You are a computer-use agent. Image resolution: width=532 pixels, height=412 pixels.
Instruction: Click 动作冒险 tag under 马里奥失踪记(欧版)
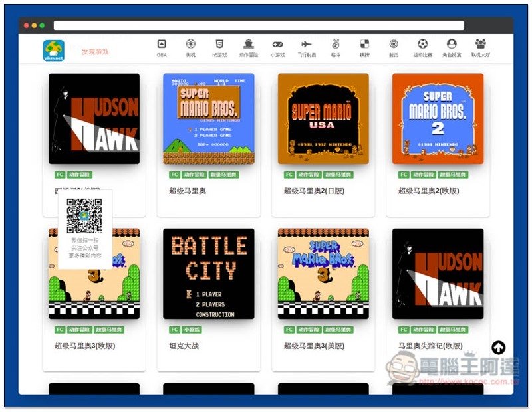(423, 330)
